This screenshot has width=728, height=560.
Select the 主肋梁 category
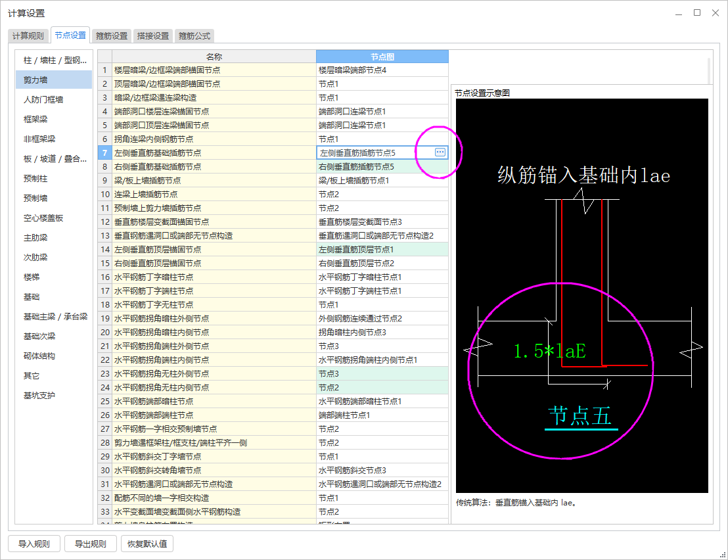tap(55, 237)
